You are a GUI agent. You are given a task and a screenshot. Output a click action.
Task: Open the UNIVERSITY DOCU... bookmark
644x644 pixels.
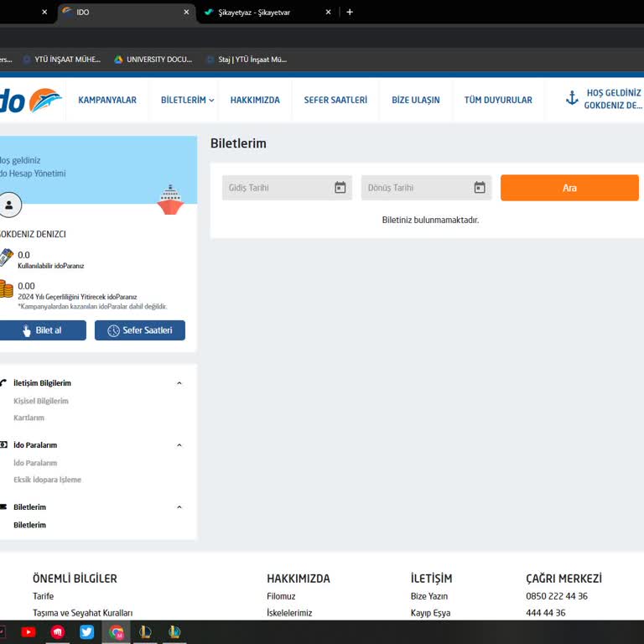(x=153, y=60)
